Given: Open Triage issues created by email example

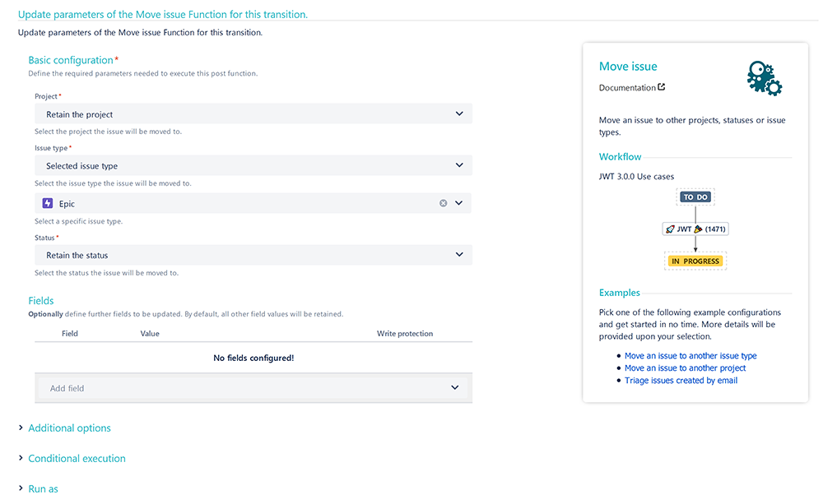Looking at the screenshot, I should [681, 381].
